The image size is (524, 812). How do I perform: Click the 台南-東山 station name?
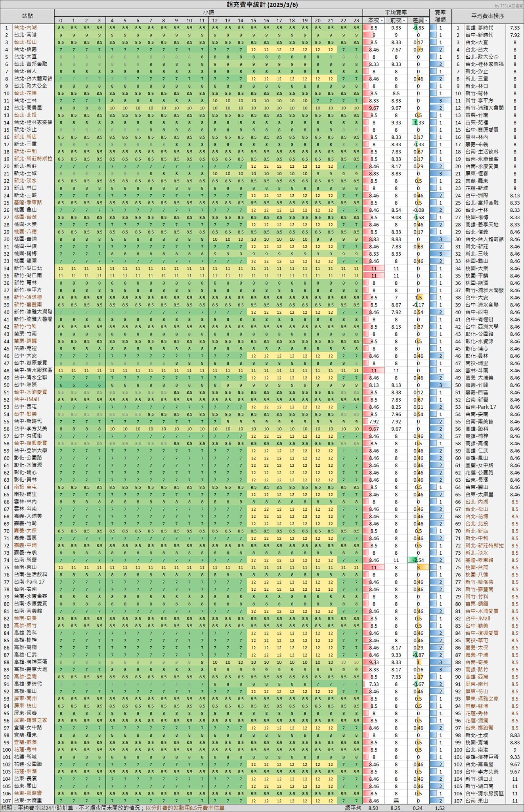25,567
